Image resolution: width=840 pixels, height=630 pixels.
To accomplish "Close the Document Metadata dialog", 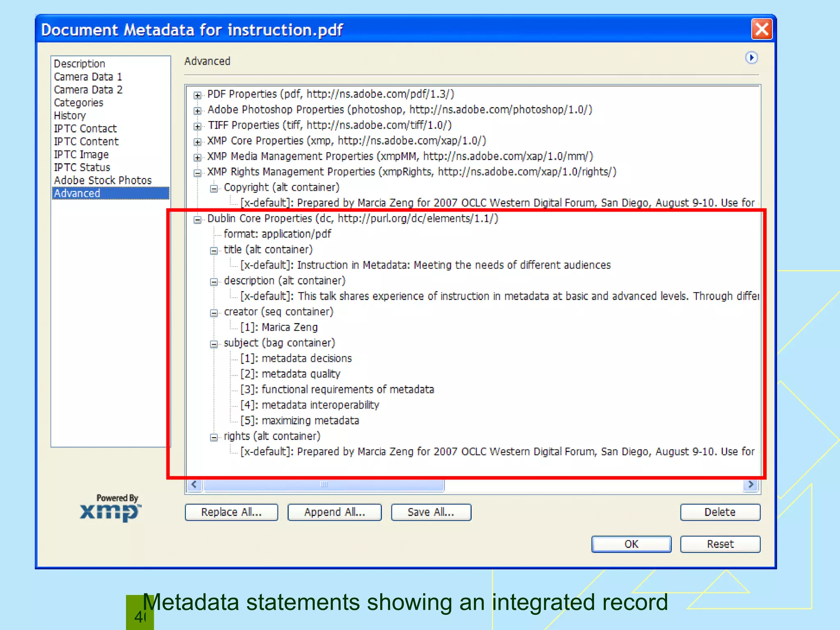I will [x=762, y=29].
